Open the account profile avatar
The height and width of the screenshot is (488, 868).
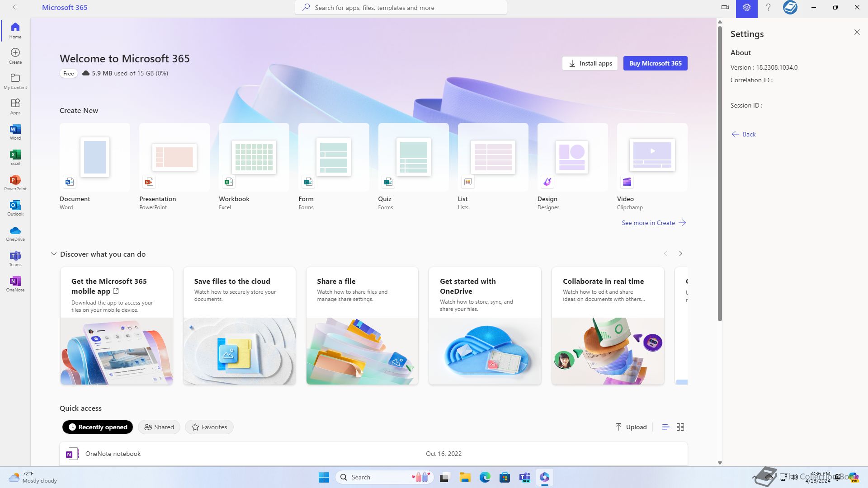(x=790, y=8)
